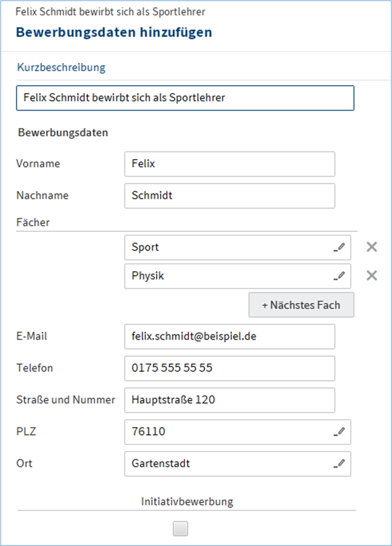Open the Kurzbeschreibung section tab
Image resolution: width=392 pixels, height=546 pixels.
pyautogui.click(x=61, y=67)
